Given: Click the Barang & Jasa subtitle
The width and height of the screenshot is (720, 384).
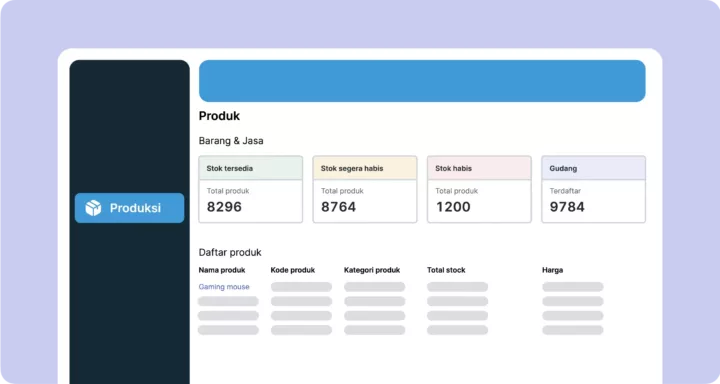Looking at the screenshot, I should [x=231, y=141].
